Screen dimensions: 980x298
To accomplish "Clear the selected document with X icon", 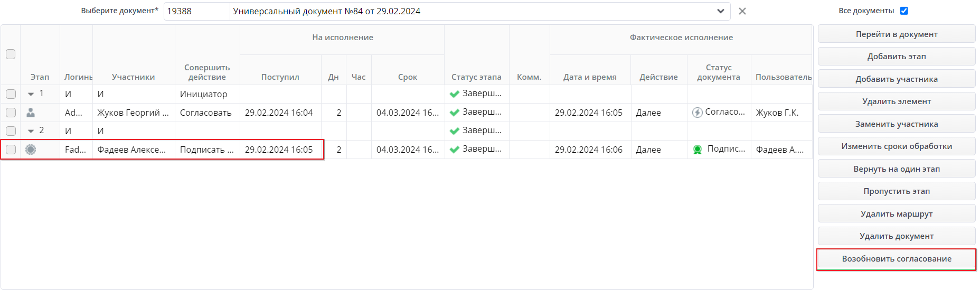I will [742, 11].
